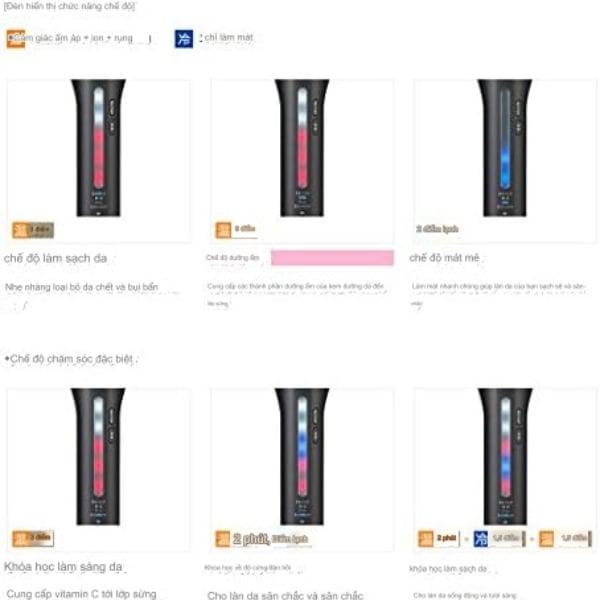Click the orange warm mode icon in legend

click(16, 39)
